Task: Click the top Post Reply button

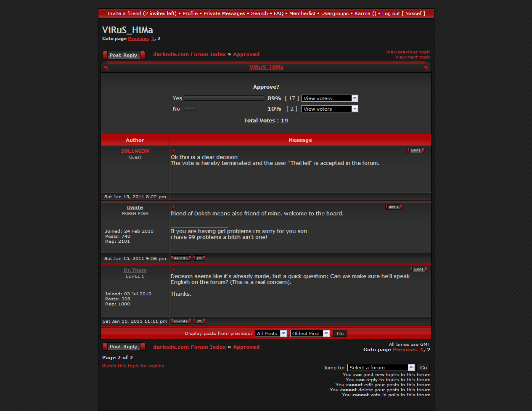Action: (124, 55)
